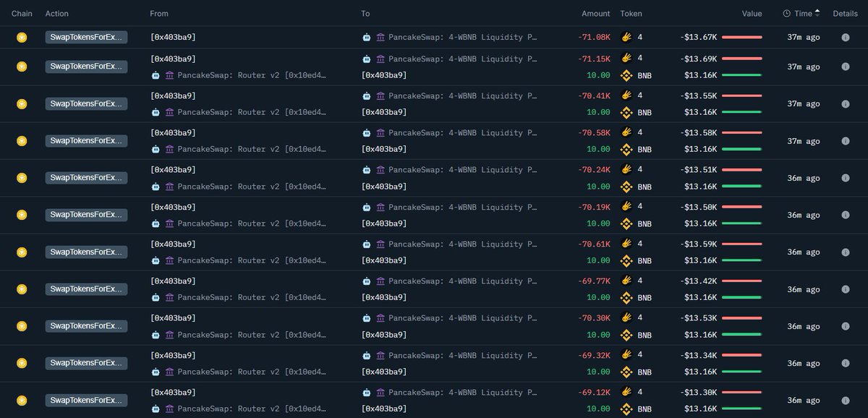Open details info icon for -71.08K row

(x=845, y=37)
